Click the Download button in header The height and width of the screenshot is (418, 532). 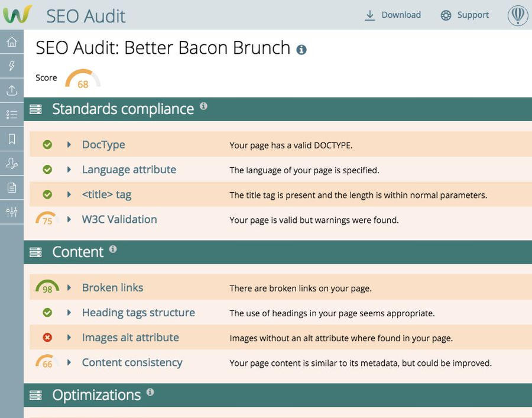[x=392, y=15]
